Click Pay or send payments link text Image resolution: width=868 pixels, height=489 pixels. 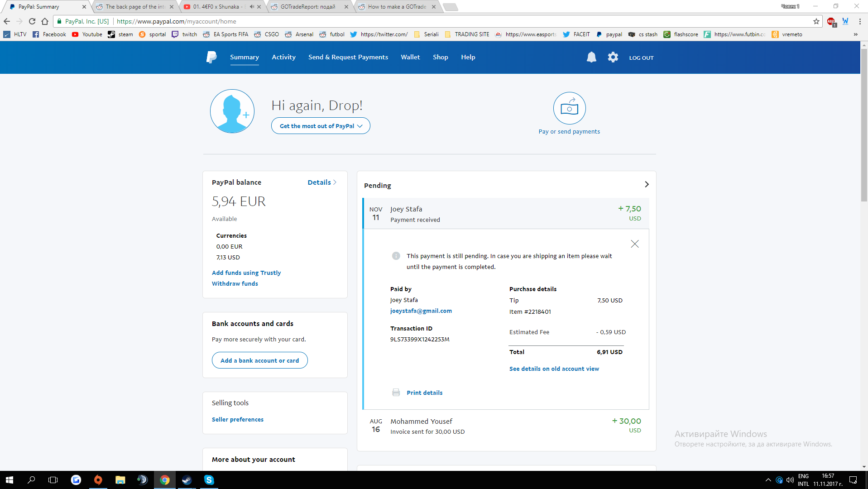(x=569, y=132)
